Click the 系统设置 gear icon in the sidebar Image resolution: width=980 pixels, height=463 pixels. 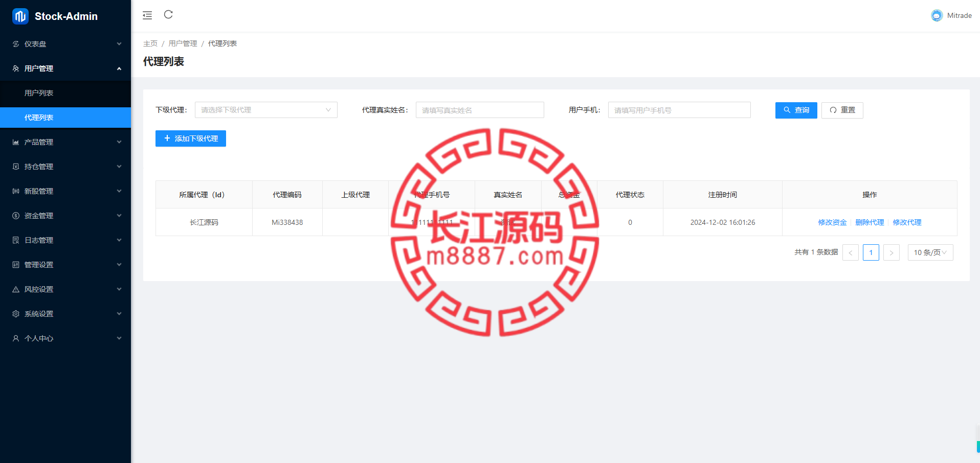click(16, 314)
